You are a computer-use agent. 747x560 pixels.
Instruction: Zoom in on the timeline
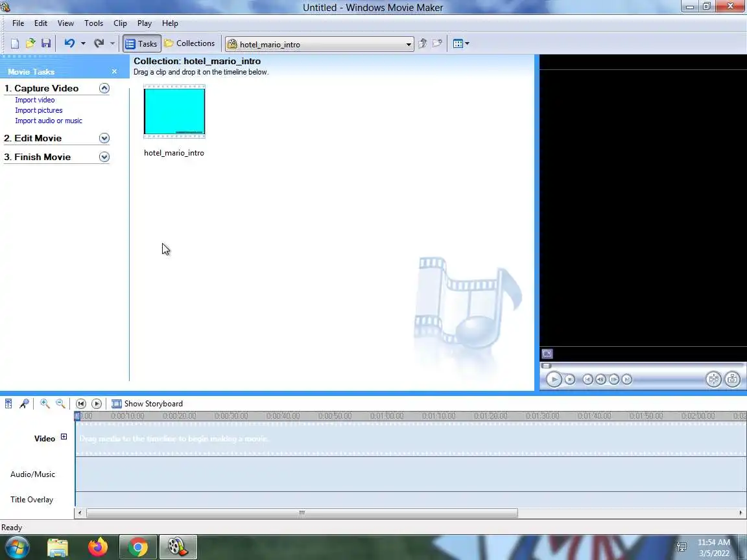point(45,404)
